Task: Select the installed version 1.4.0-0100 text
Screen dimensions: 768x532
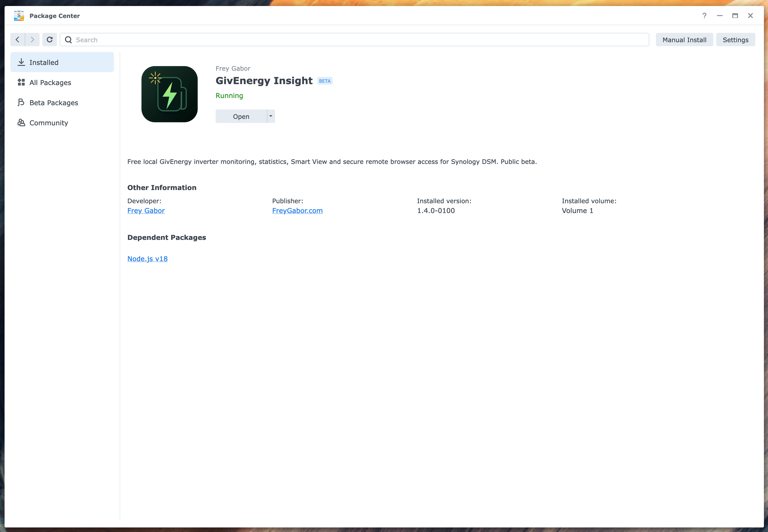Action: [436, 211]
